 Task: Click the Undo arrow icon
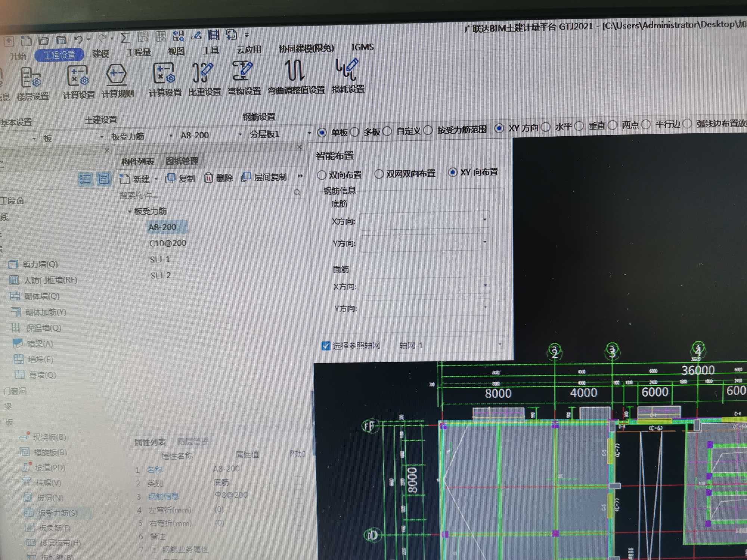pyautogui.click(x=78, y=39)
